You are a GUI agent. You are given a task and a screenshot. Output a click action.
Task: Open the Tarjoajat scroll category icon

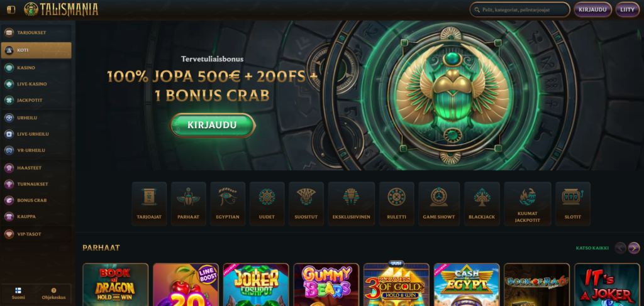(149, 204)
